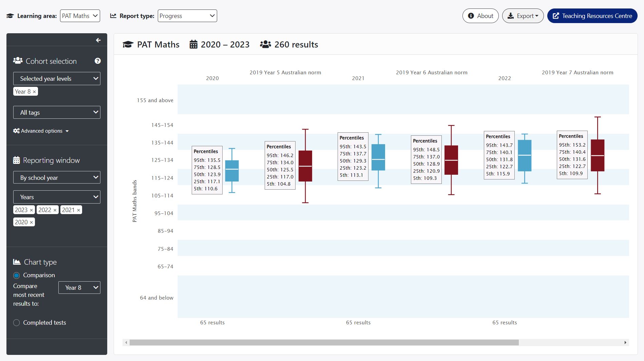Remove the Year 8 tag
Viewport: 644px width, 361px height.
coord(34,92)
